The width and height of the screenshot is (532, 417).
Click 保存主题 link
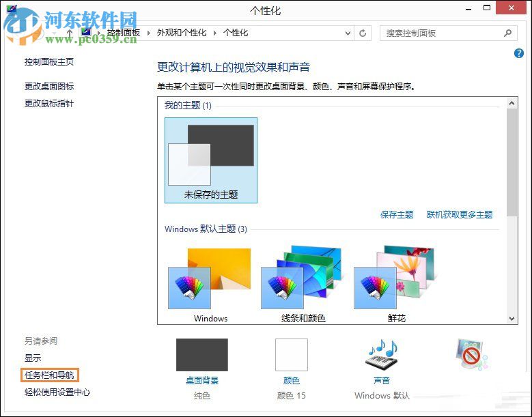[397, 214]
